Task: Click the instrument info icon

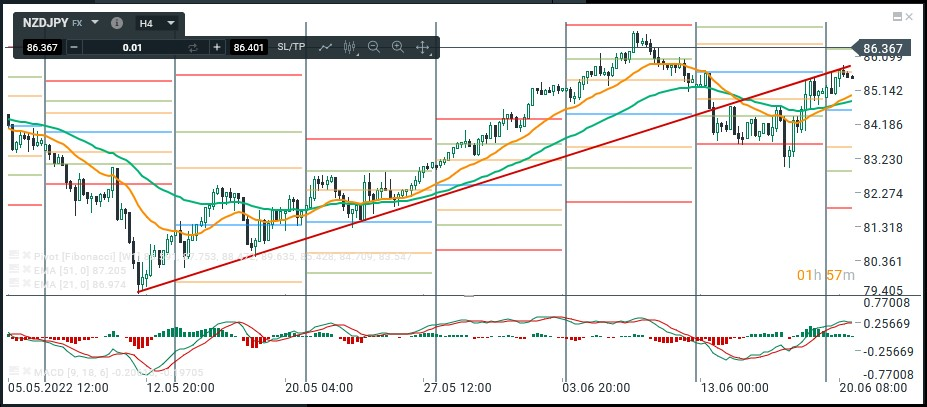Action: click(117, 22)
